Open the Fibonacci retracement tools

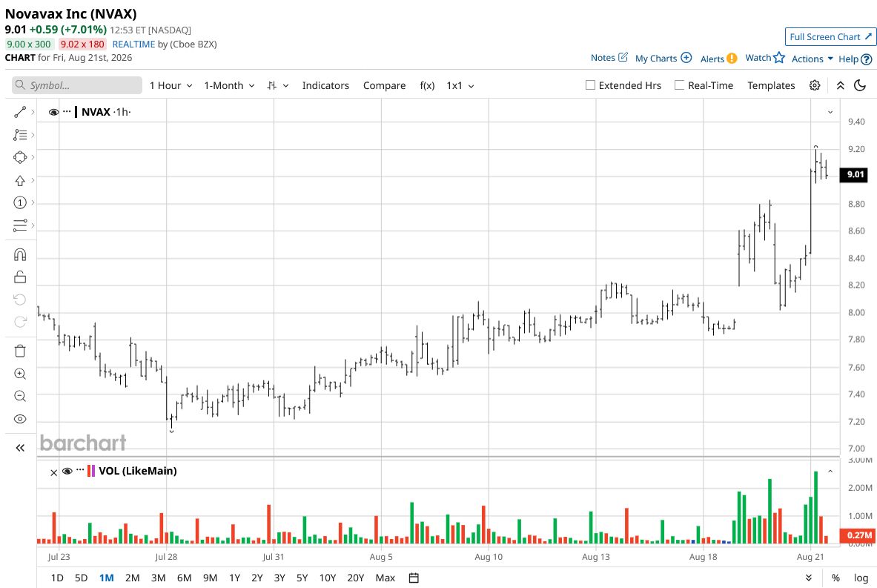[20, 135]
